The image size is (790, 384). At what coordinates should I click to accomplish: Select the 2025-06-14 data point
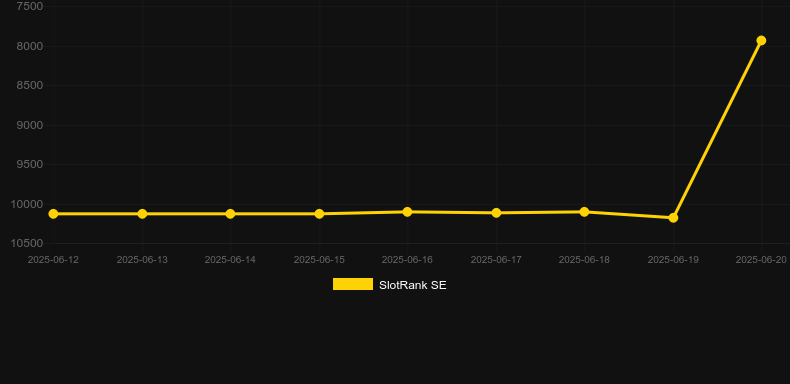(x=230, y=214)
